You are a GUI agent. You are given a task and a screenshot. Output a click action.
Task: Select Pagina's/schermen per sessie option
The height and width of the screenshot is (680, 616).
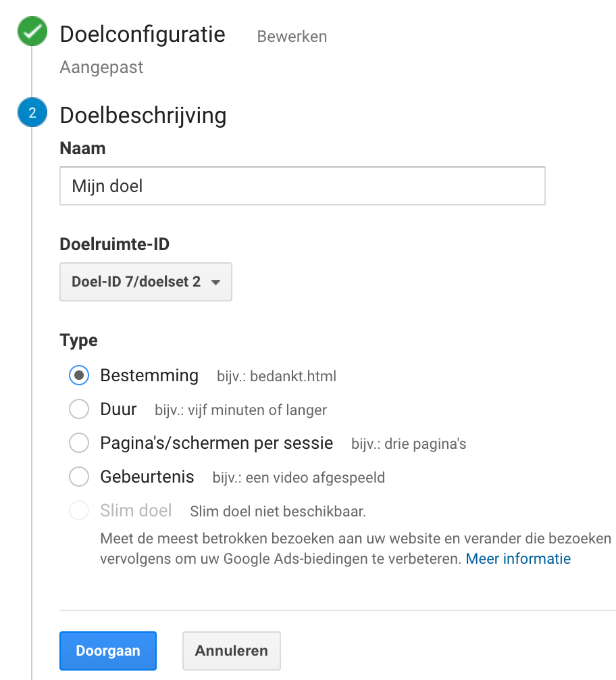(x=79, y=443)
